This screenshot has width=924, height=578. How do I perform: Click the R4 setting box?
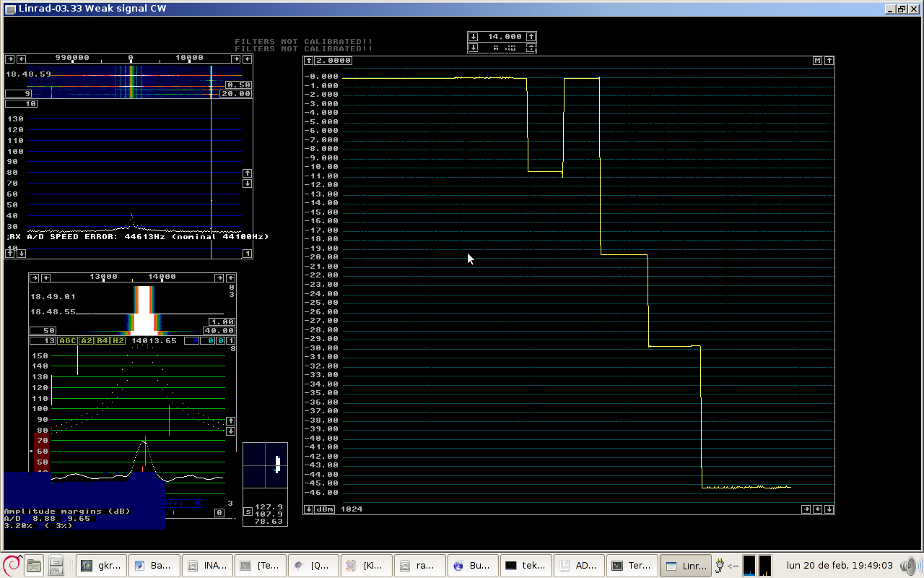pos(102,341)
